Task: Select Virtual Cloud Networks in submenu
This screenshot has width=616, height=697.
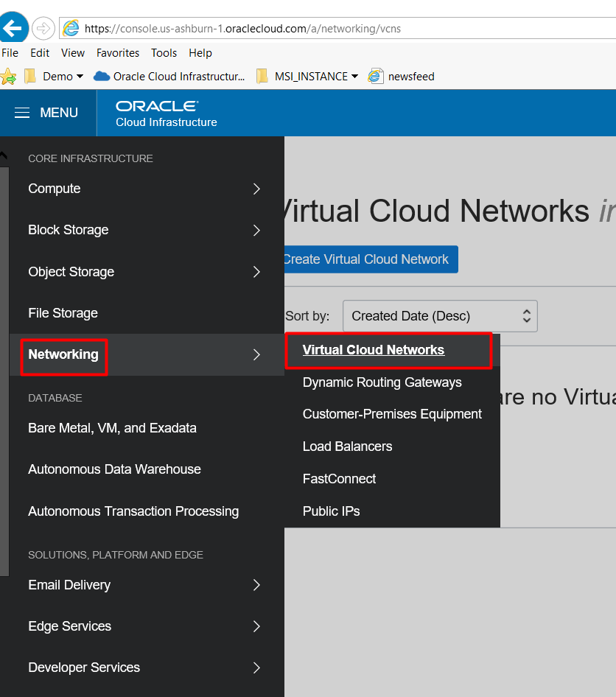Action: click(374, 350)
